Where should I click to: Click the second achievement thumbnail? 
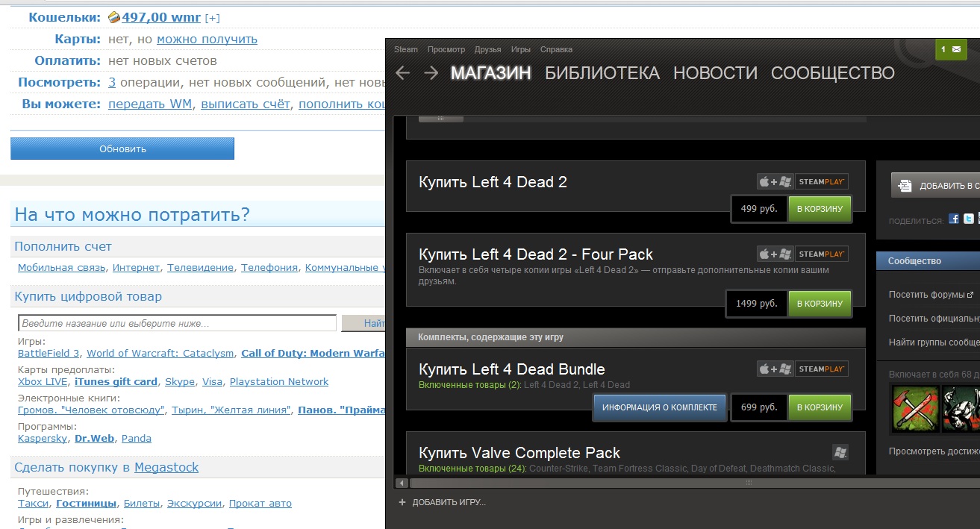(961, 408)
